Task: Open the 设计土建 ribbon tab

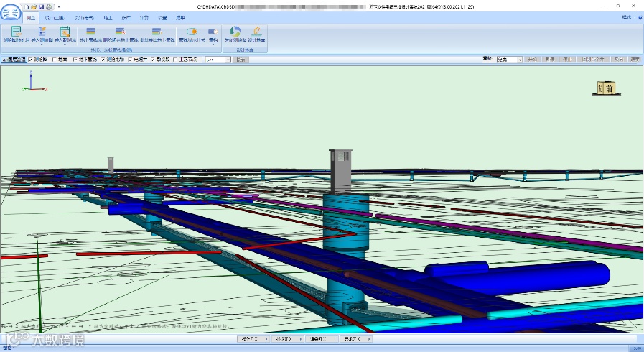Action: (x=55, y=18)
